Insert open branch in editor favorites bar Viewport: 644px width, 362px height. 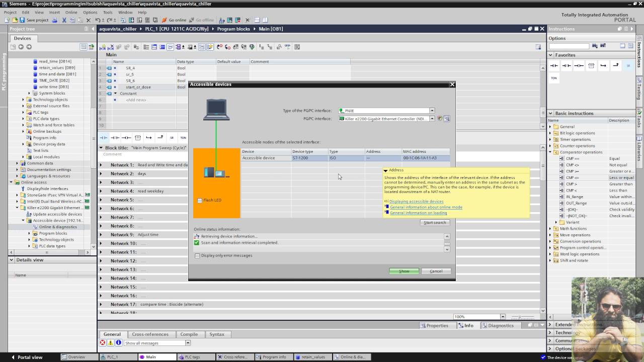[149, 137]
